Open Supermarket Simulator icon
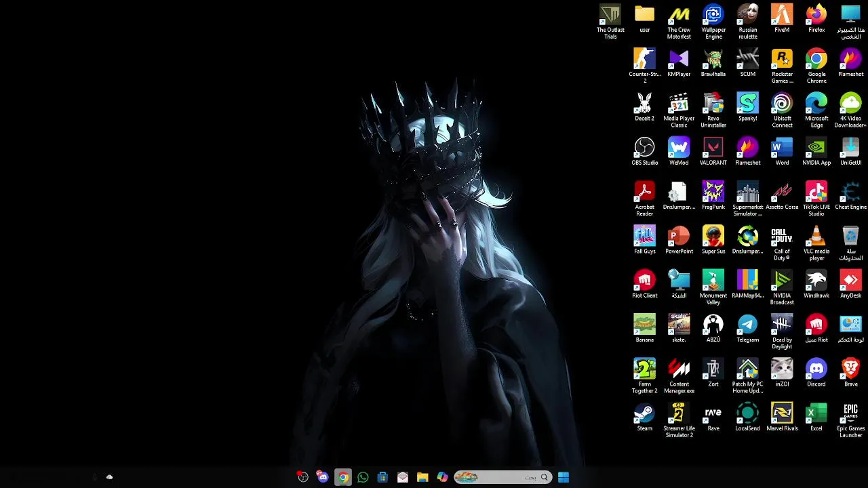Screen dimensions: 868x488 click(x=747, y=199)
